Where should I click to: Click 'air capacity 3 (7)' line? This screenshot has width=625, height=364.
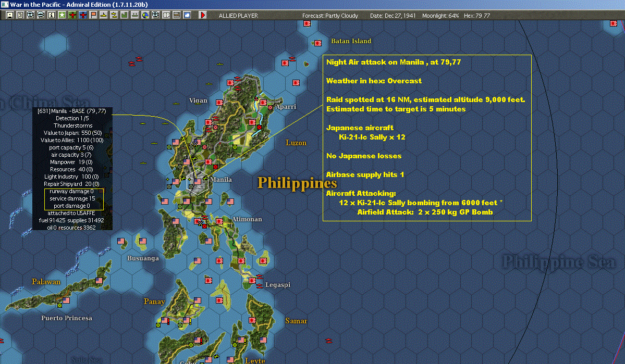pyautogui.click(x=71, y=155)
